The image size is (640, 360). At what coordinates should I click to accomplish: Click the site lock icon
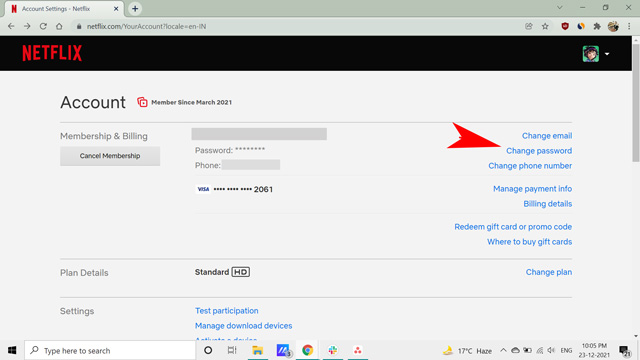click(79, 26)
